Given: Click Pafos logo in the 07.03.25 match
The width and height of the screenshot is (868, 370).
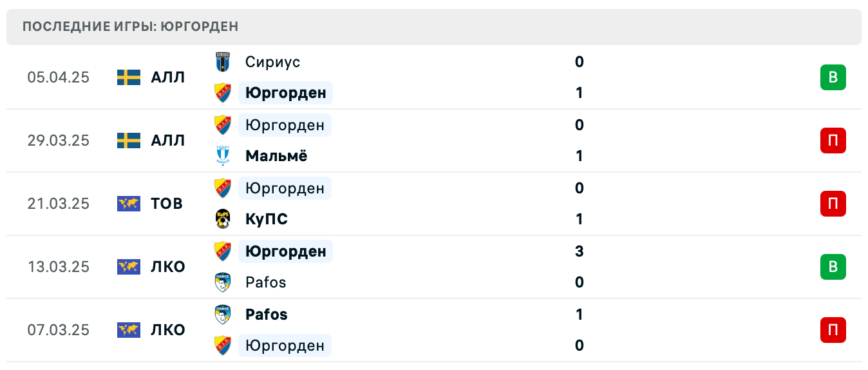Looking at the screenshot, I should (x=223, y=315).
